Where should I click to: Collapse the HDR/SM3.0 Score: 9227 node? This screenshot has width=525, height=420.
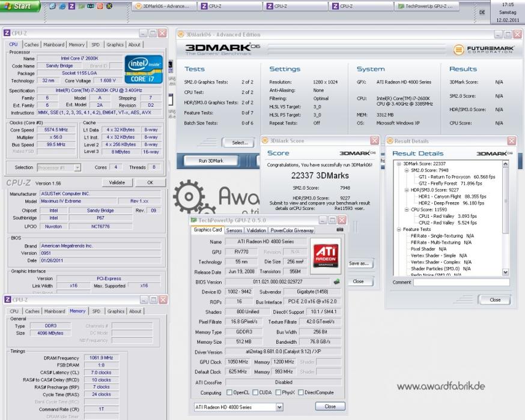point(407,190)
